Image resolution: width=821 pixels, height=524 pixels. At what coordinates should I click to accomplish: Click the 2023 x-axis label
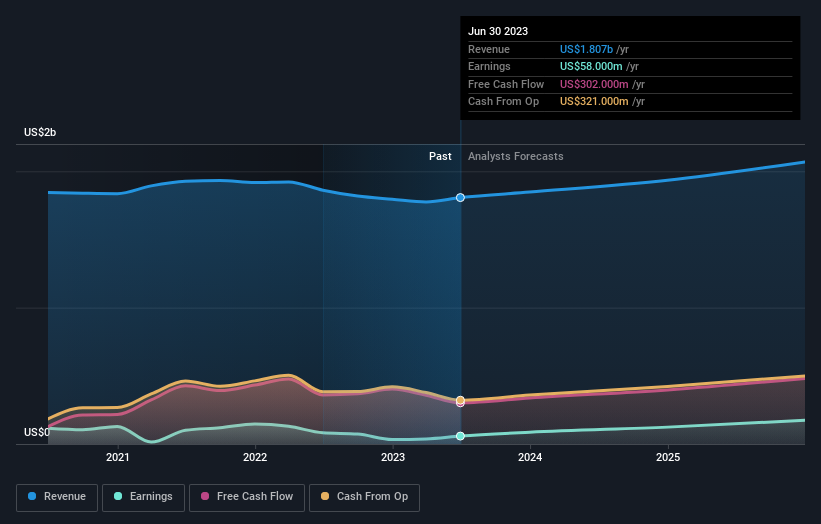point(393,458)
